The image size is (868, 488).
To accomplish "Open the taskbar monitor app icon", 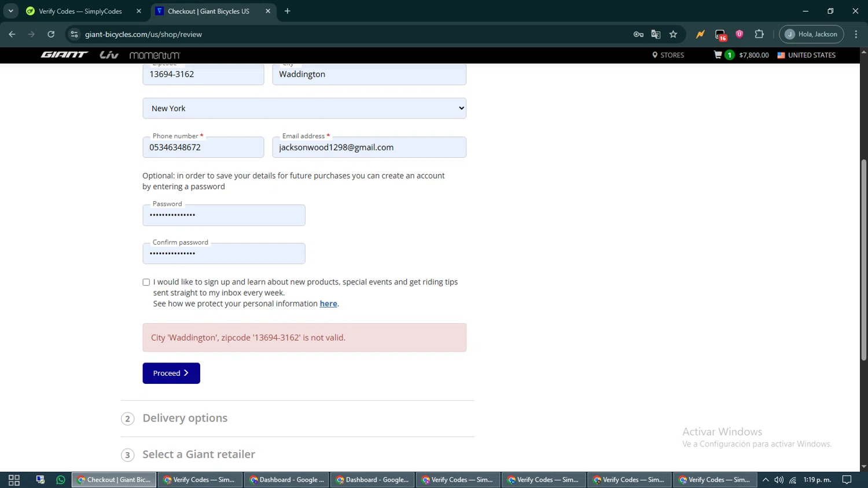I will tap(40, 480).
